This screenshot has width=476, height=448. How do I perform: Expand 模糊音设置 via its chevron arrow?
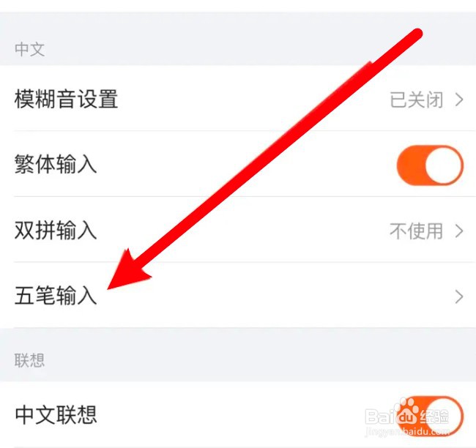459,100
